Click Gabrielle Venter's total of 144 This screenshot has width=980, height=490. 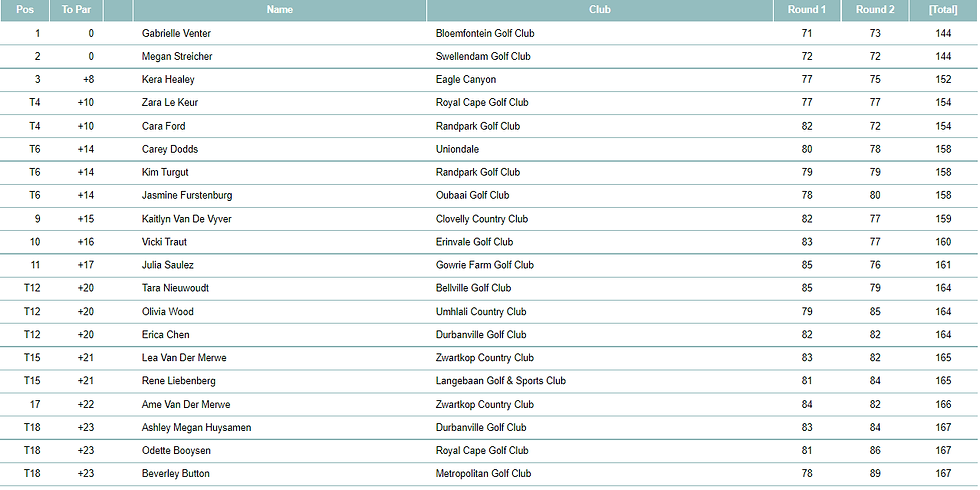(x=943, y=34)
